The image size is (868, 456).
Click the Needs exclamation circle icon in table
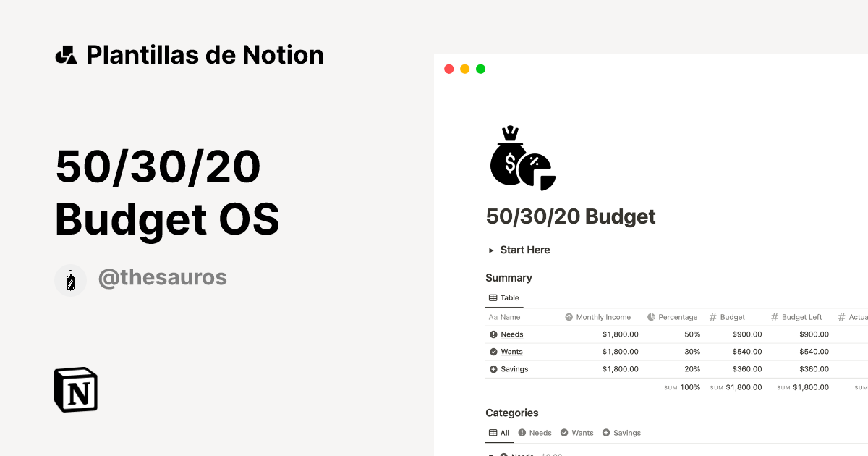(492, 334)
